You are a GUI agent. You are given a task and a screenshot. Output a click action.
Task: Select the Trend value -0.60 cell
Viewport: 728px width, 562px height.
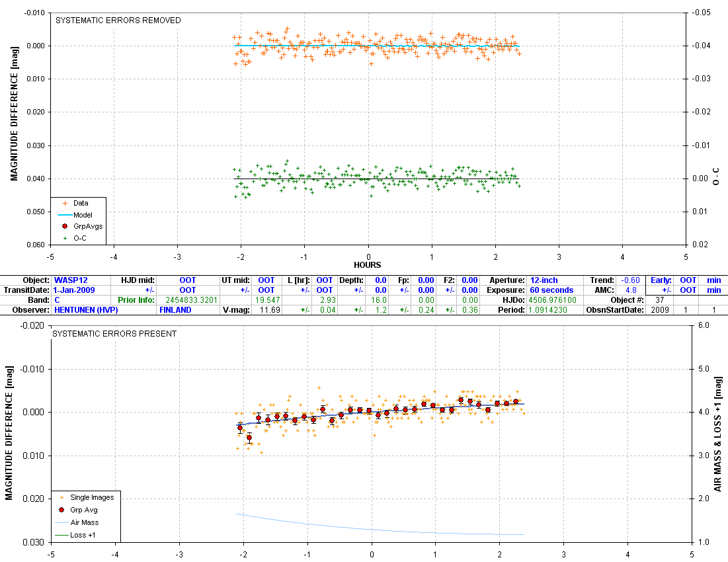[631, 280]
